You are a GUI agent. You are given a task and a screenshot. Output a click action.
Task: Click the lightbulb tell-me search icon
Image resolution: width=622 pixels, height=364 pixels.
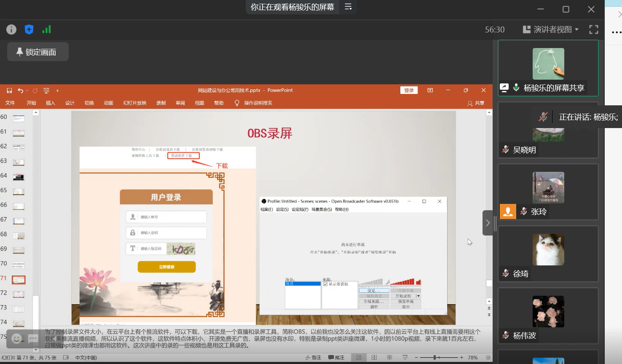click(237, 103)
